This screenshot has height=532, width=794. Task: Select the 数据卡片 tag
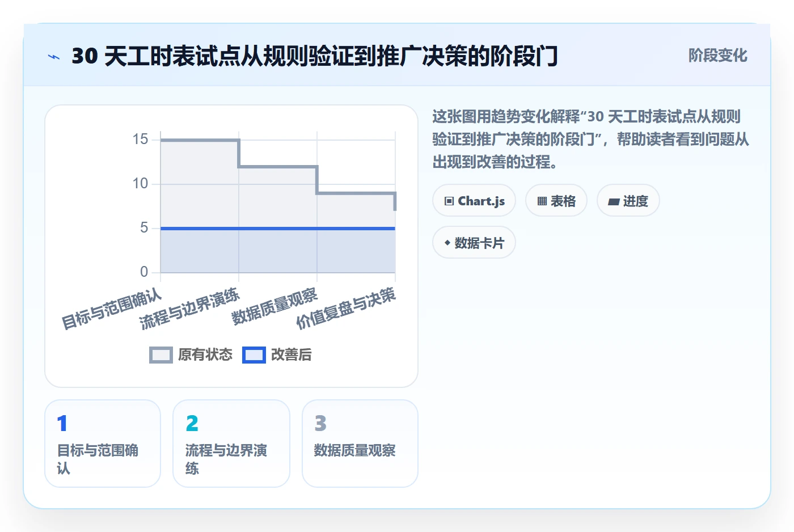(x=474, y=243)
